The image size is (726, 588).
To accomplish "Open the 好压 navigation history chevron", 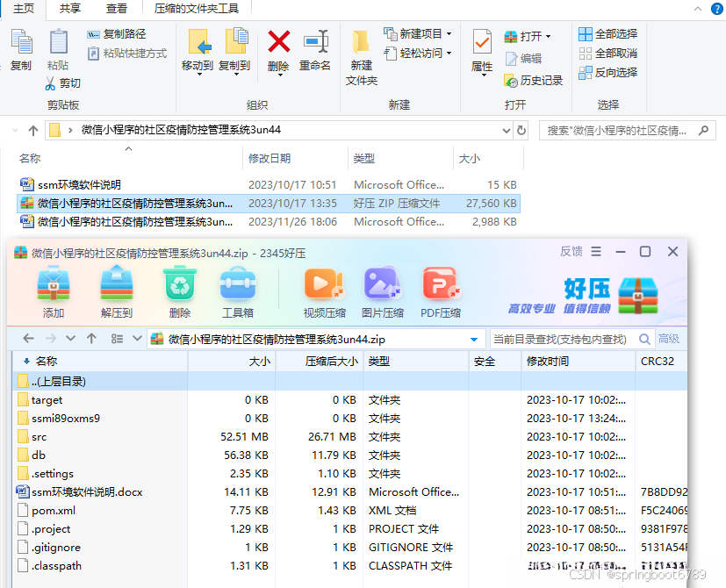I will 70,339.
